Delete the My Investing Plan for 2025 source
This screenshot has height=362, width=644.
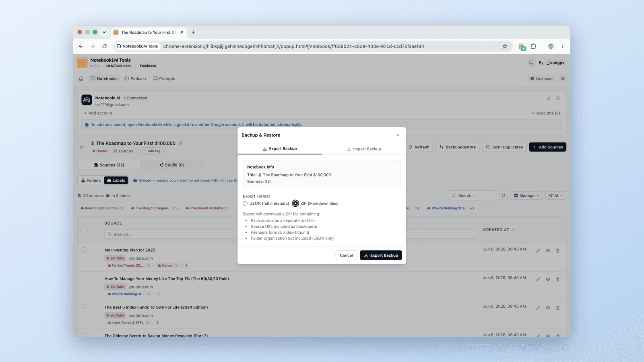point(558,251)
